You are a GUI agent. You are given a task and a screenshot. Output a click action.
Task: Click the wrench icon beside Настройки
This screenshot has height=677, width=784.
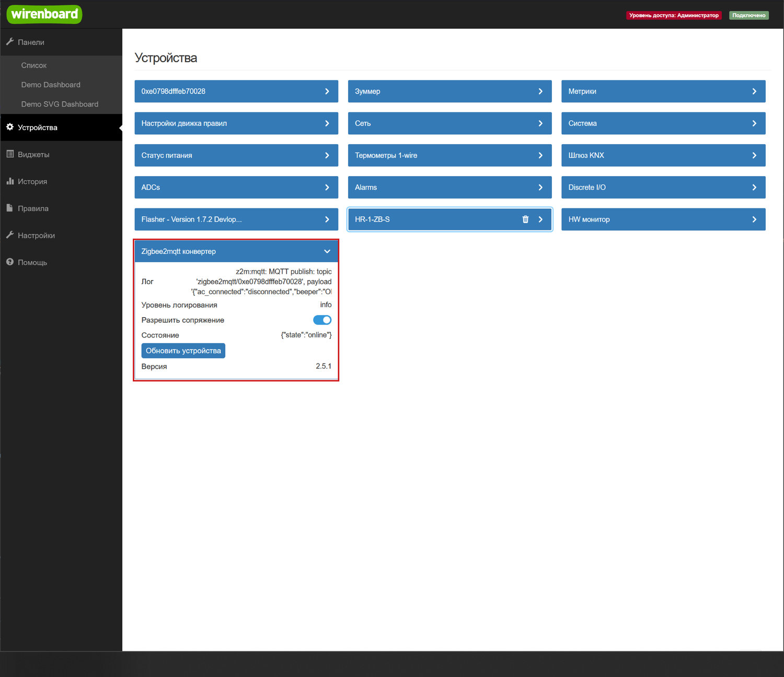(x=10, y=235)
